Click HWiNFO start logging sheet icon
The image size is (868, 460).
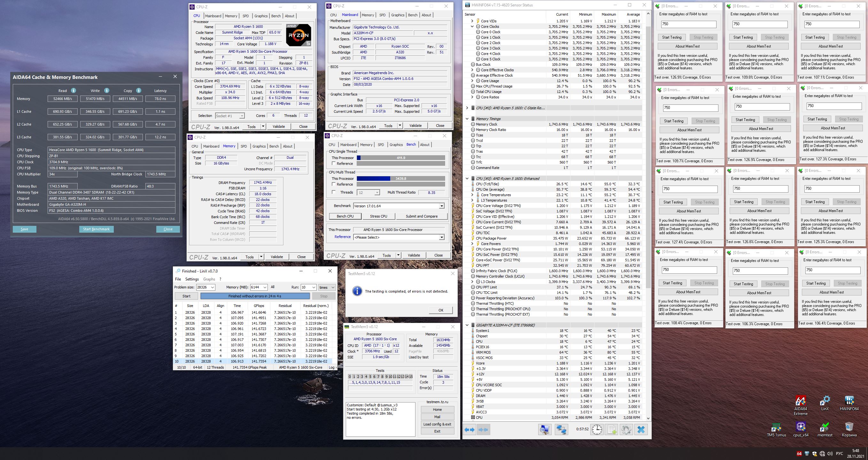coord(612,430)
